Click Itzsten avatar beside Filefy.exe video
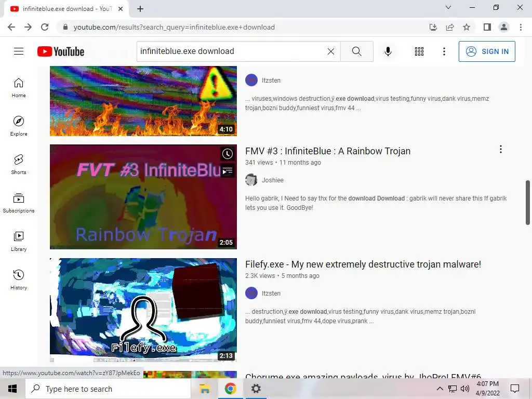 [251, 293]
